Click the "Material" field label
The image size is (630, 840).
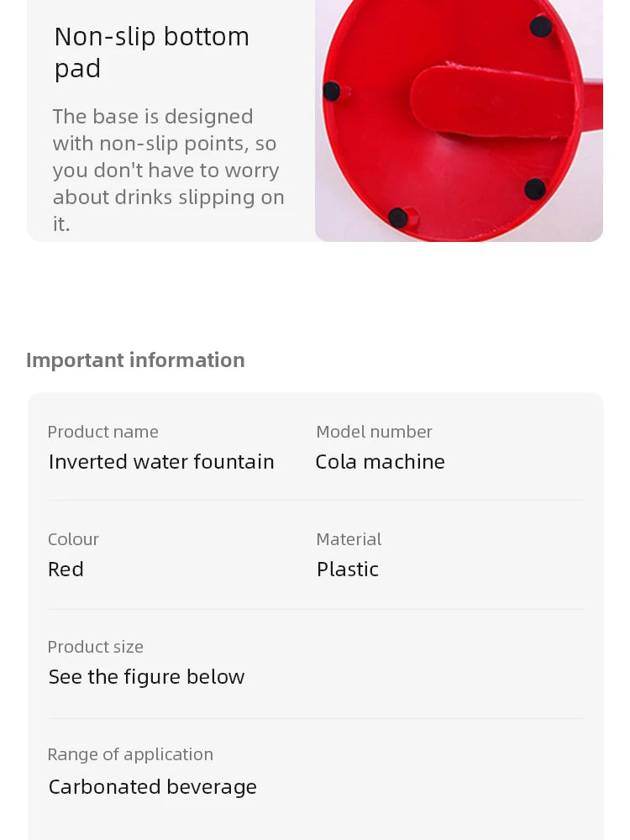[x=349, y=539]
